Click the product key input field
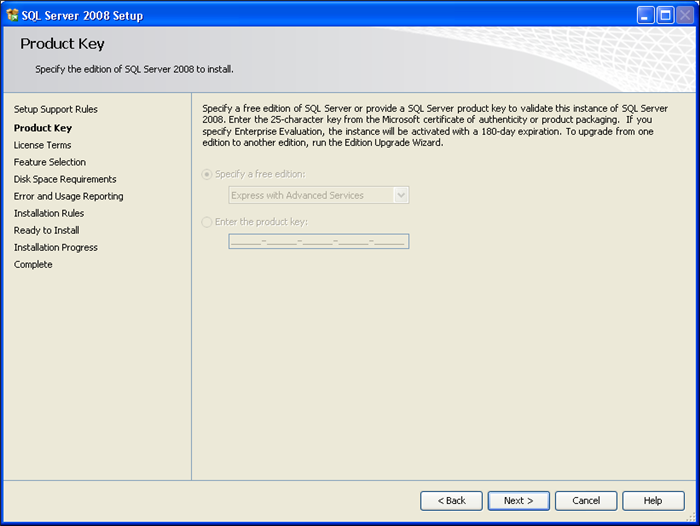This screenshot has width=700, height=526. click(319, 242)
